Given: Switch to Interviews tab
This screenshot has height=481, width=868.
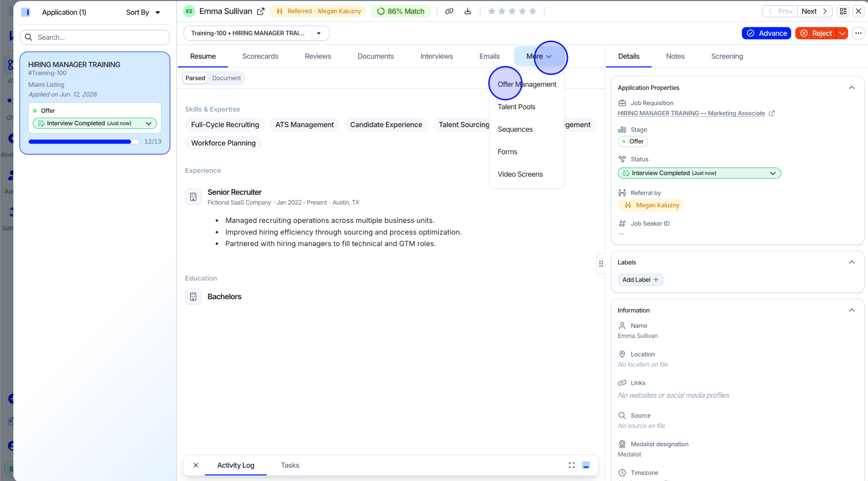Looking at the screenshot, I should (x=437, y=56).
